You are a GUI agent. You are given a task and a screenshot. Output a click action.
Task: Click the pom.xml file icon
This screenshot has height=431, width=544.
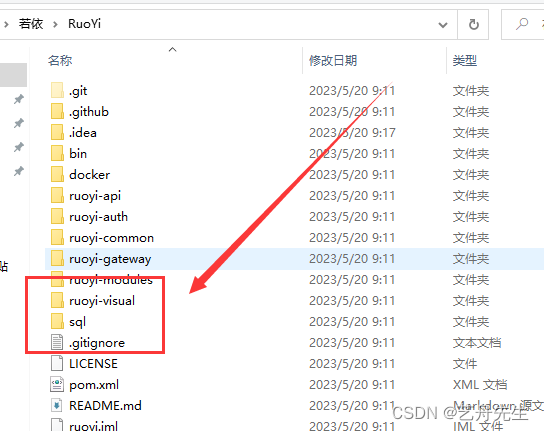pos(57,384)
